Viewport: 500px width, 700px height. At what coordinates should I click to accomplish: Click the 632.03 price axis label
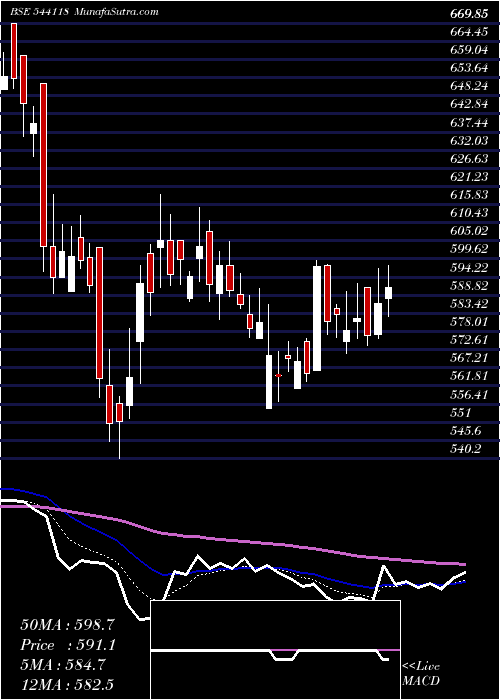(x=469, y=141)
